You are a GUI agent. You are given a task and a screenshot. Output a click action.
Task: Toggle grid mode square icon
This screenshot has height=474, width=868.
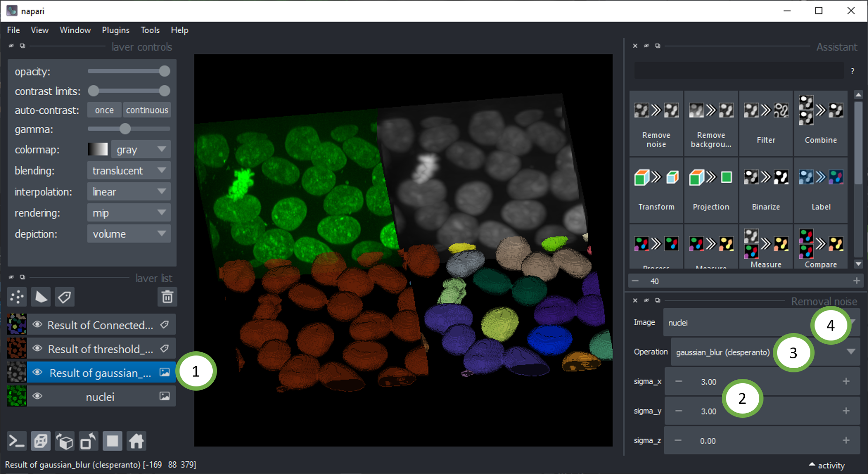(x=112, y=441)
